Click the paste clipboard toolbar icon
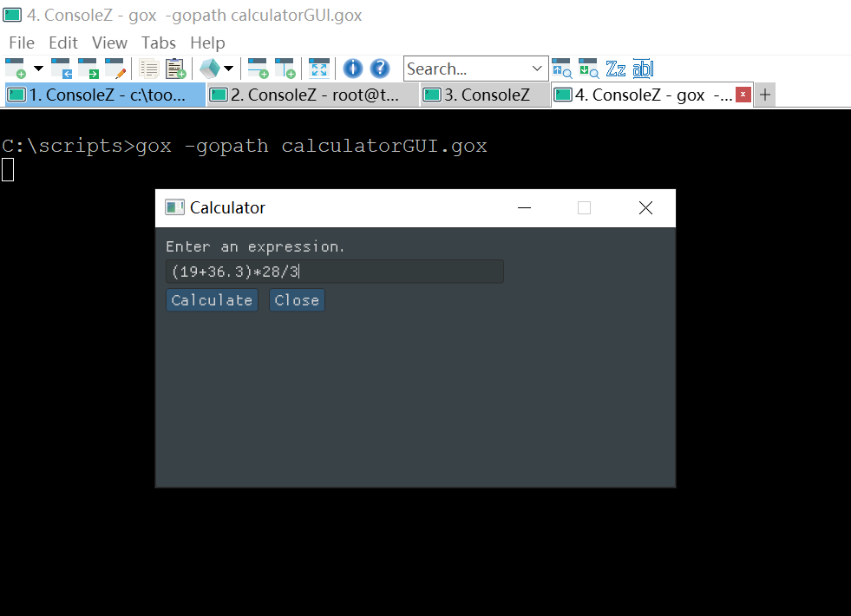 tap(176, 69)
